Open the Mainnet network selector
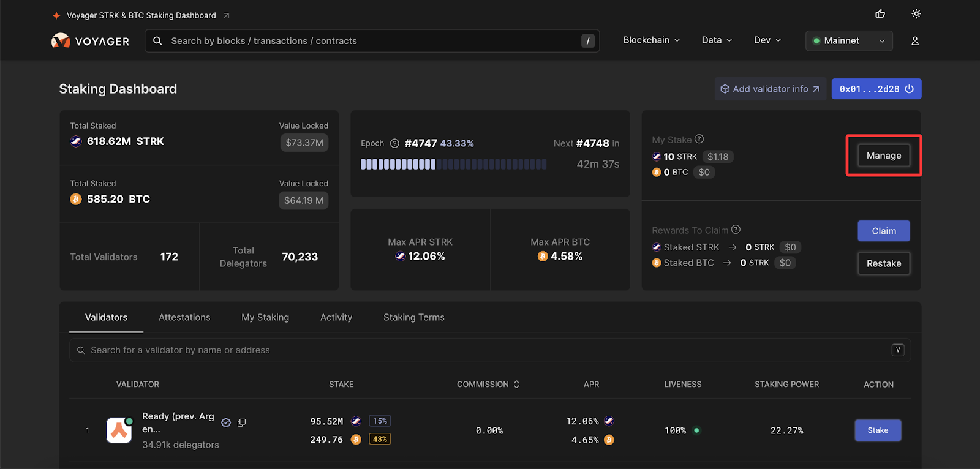 (849, 41)
